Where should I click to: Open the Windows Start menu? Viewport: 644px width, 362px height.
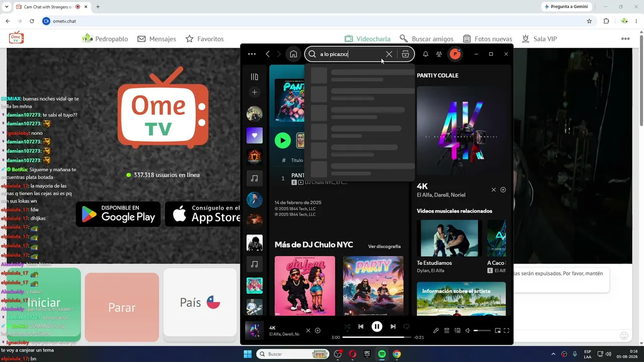(x=248, y=354)
